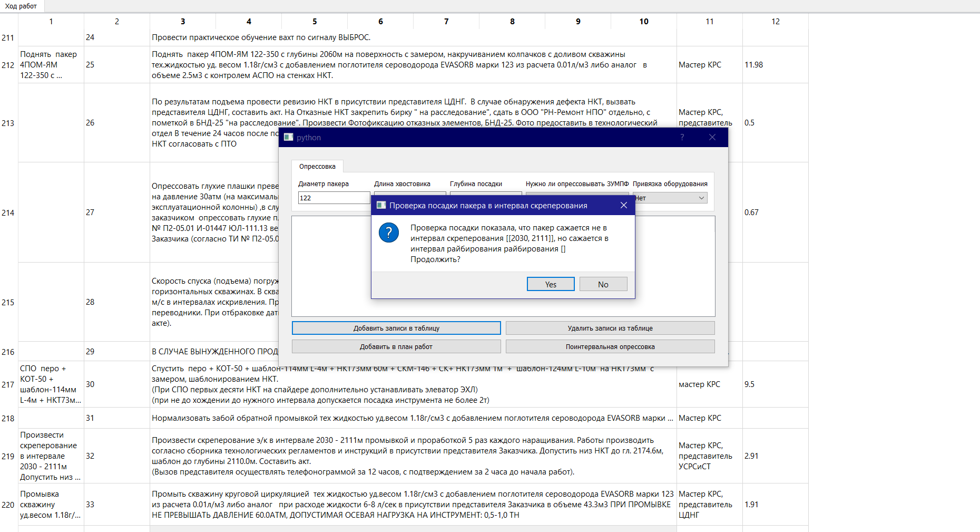Click Yes in the packer check dialog

(x=551, y=284)
